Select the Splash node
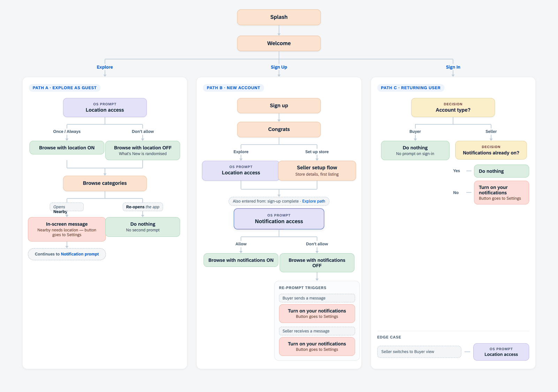Viewport: 558px width, 392px height. 279,17
